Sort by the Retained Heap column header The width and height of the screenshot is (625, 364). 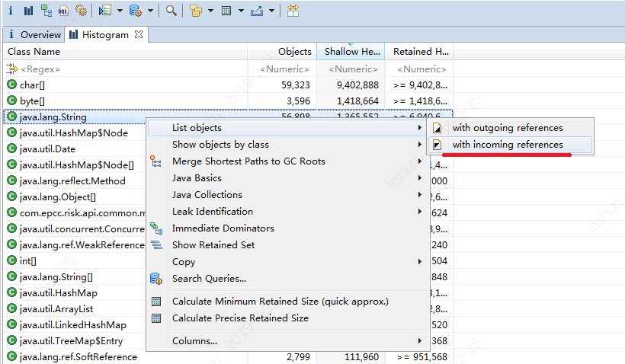[x=419, y=52]
